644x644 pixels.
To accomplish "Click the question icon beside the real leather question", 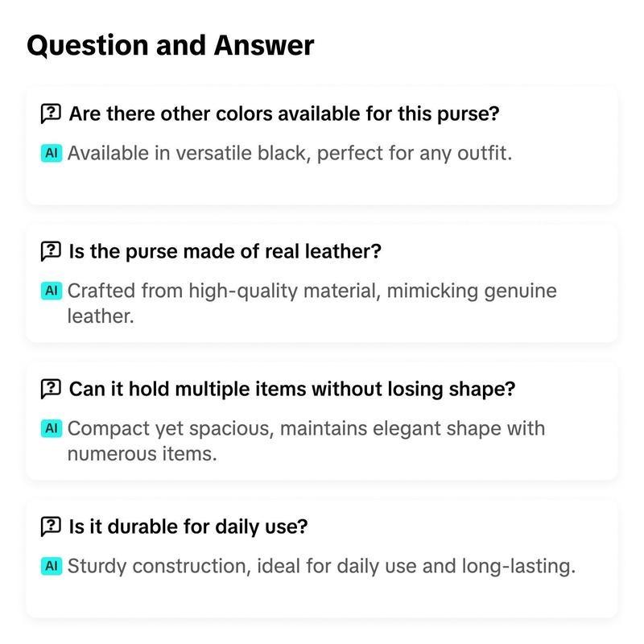I will click(51, 251).
